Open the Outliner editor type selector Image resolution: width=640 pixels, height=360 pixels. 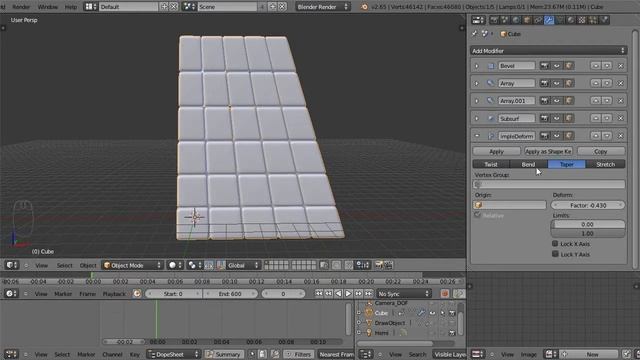tap(365, 354)
